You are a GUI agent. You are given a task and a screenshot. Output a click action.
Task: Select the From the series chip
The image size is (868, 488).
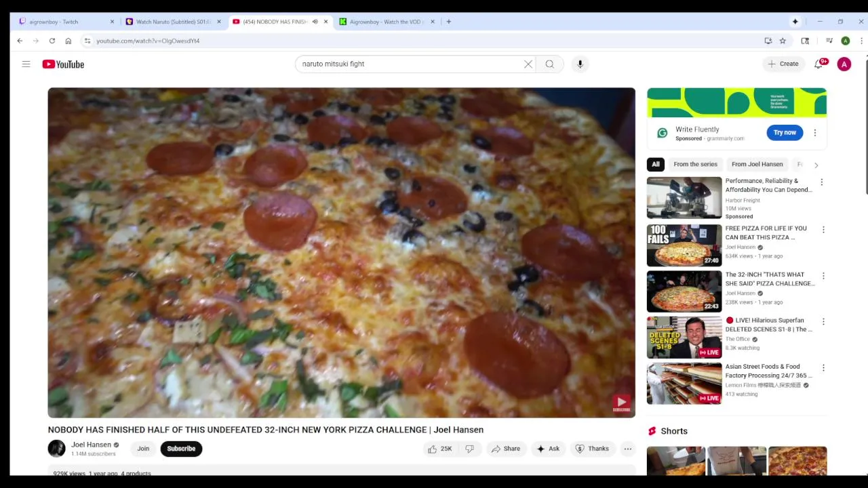(x=695, y=164)
